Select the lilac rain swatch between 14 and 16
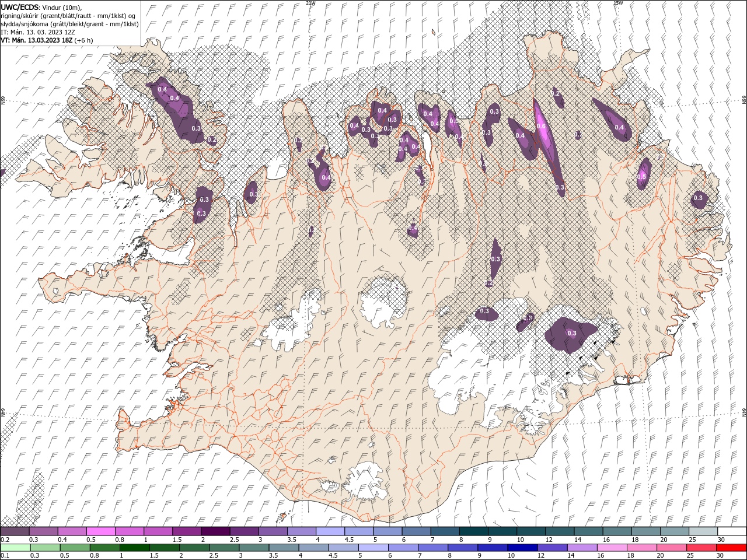Screen dimensions: 747x560 click(x=582, y=548)
